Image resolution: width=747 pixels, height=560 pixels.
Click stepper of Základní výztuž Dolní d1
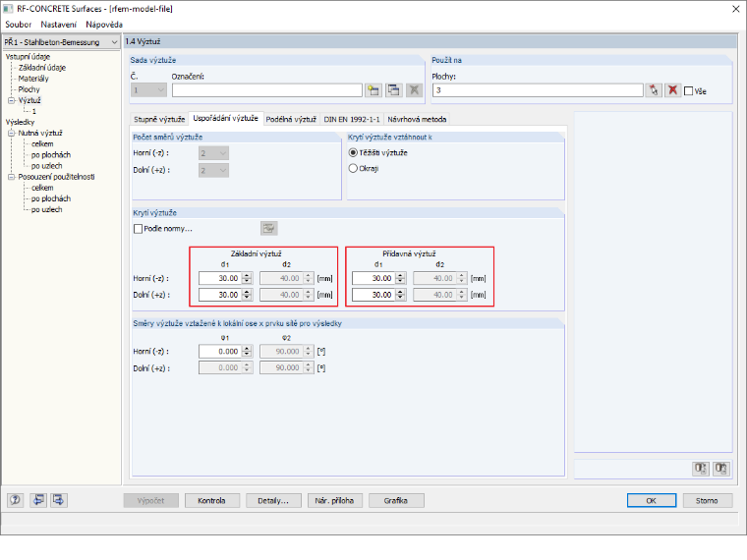tap(247, 296)
